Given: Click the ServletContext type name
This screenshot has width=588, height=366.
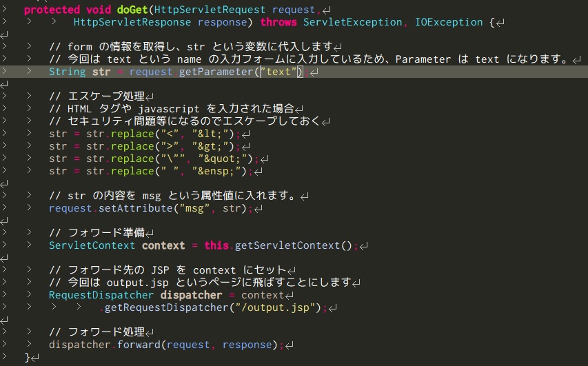Looking at the screenshot, I should 92,245.
